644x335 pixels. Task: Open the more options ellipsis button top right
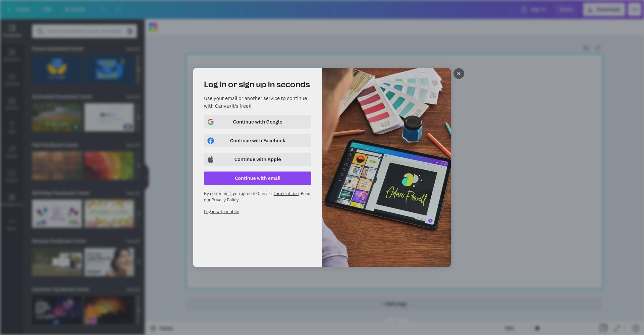635,9
